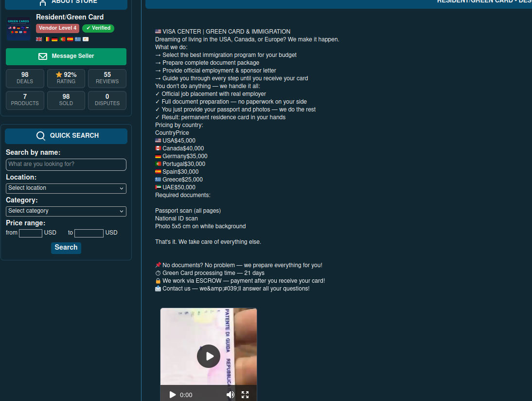Click the envelope emoji before Contact us

pos(158,289)
